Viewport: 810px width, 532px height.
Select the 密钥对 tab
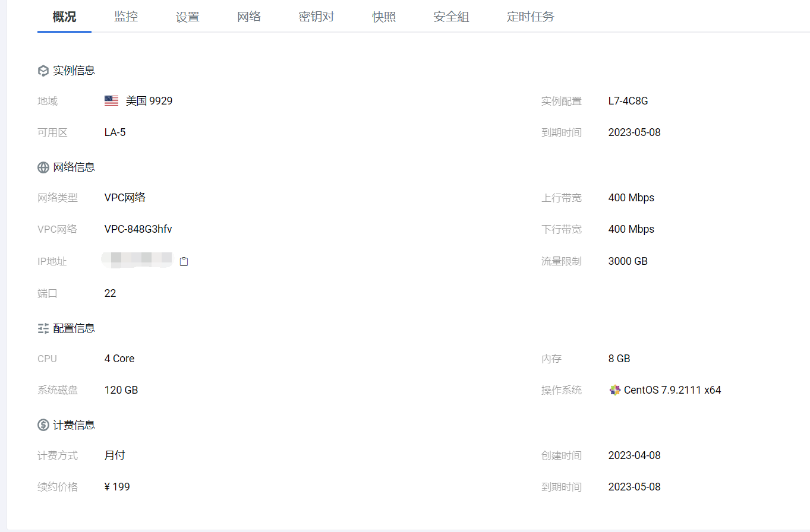[316, 17]
